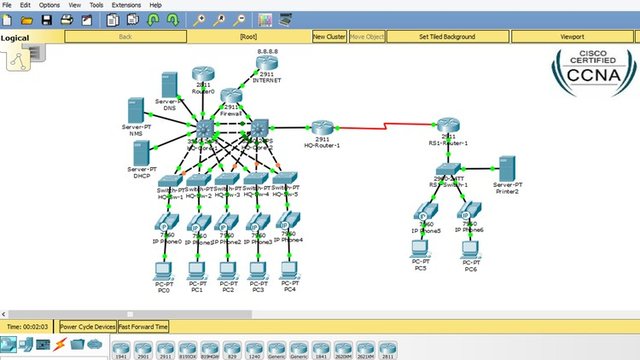Click the Zoom Out magnifier icon
The image size is (640, 360).
pos(239,20)
